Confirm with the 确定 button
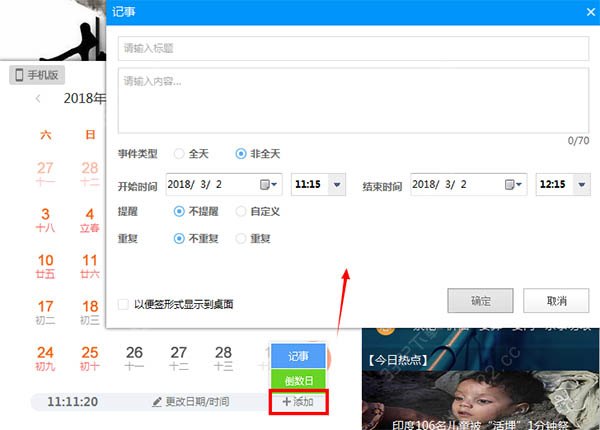Screen dimensions: 600x430 (480, 301)
